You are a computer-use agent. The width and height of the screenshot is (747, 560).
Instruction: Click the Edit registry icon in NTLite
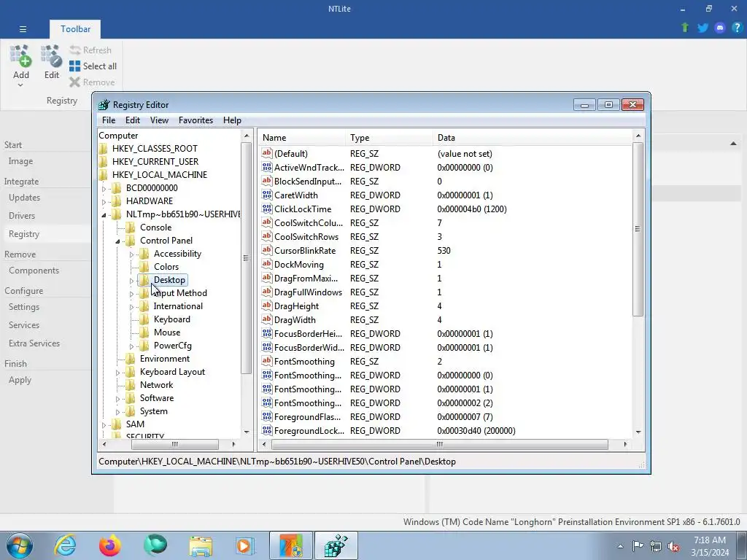point(52,56)
